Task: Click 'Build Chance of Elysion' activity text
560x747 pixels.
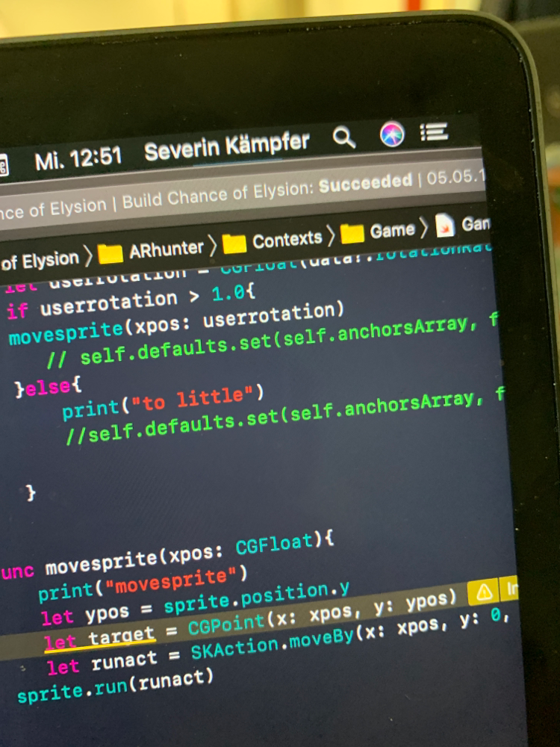Action: (218, 195)
